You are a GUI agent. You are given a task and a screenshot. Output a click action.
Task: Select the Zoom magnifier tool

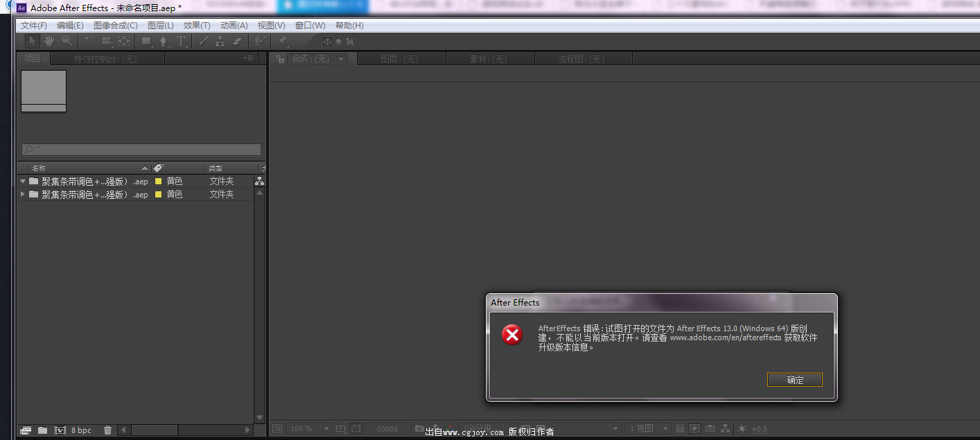(67, 42)
